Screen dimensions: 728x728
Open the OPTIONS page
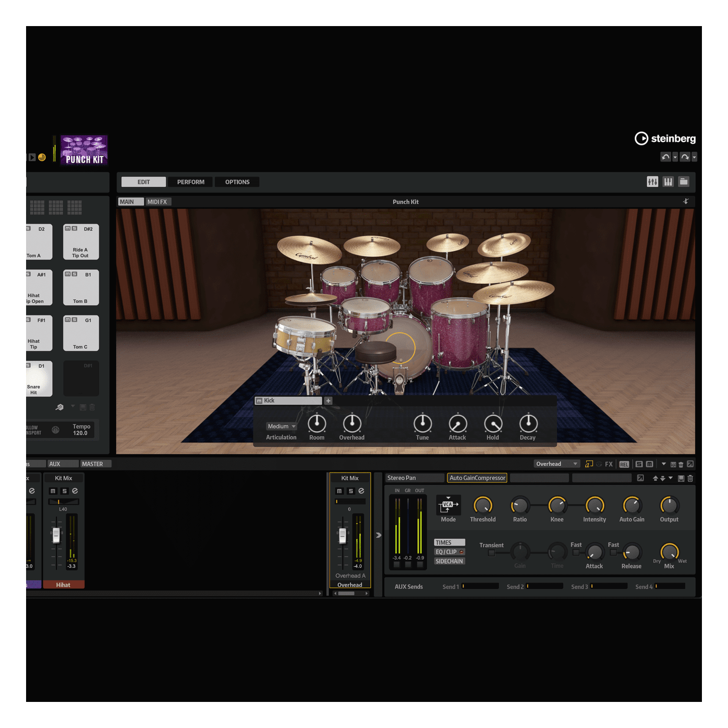(x=237, y=182)
